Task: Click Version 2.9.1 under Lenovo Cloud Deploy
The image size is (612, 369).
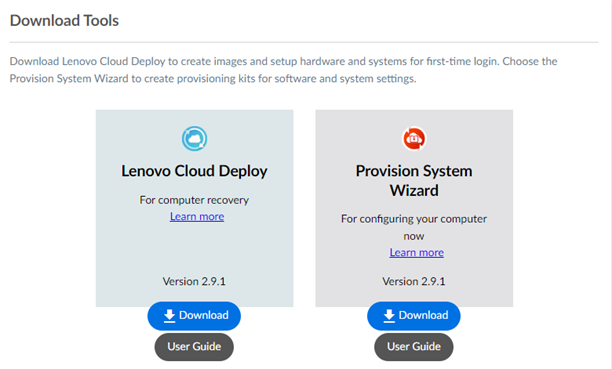Action: coord(194,282)
